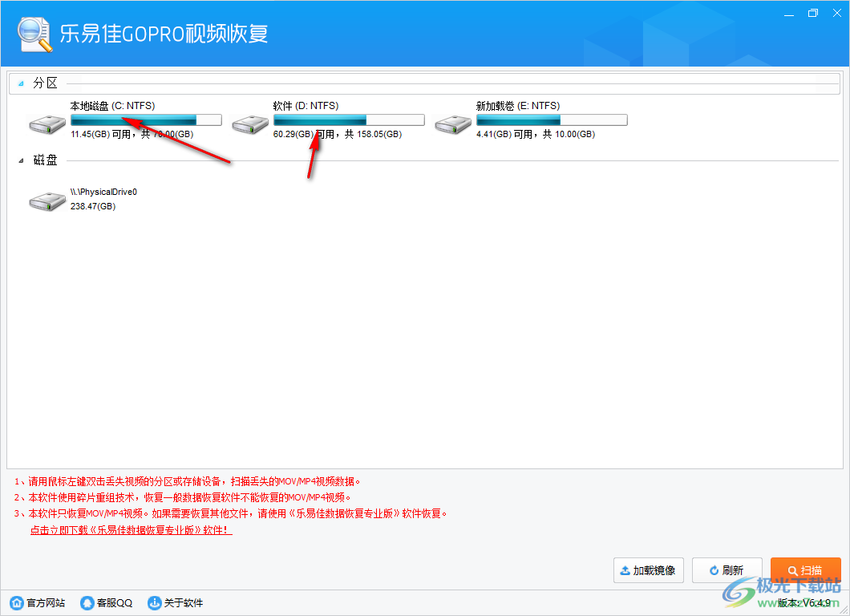Select the E: new volume drive icon
The width and height of the screenshot is (850, 616).
click(452, 124)
